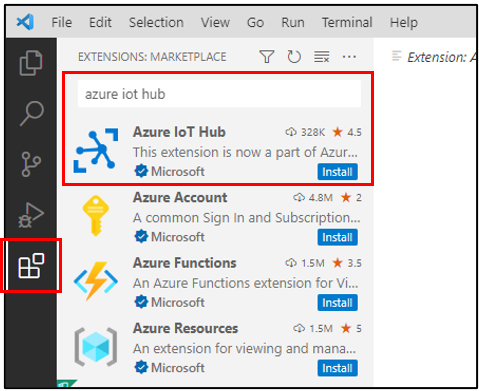The width and height of the screenshot is (479, 391).
Task: Install the Azure Functions extension
Action: click(337, 302)
